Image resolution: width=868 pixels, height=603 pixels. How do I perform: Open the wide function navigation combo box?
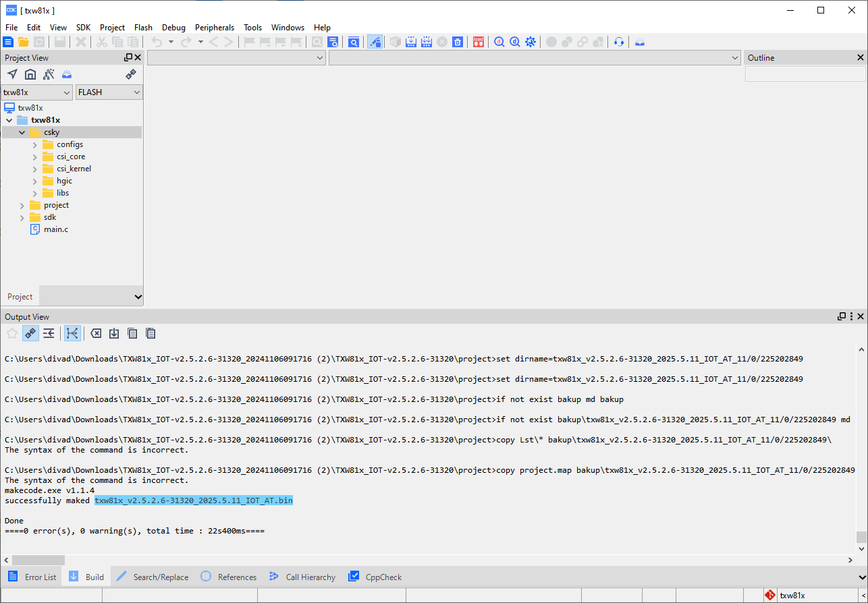[x=535, y=58]
